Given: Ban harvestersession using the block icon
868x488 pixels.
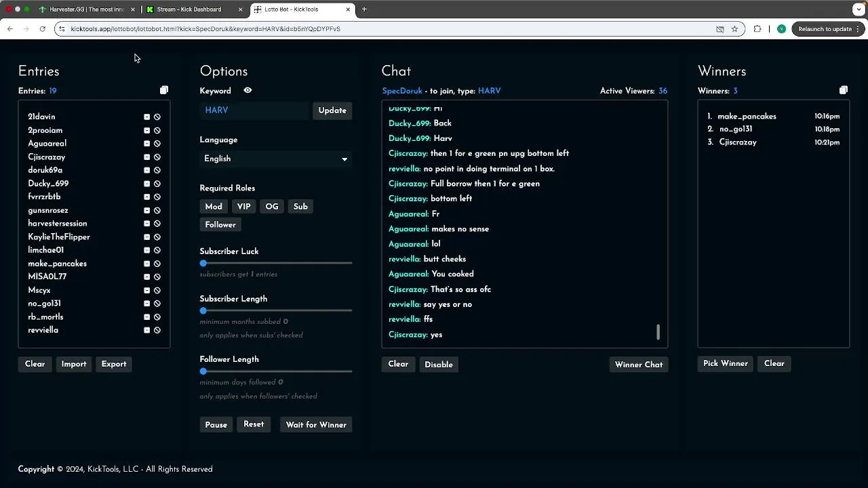Looking at the screenshot, I should coord(157,224).
